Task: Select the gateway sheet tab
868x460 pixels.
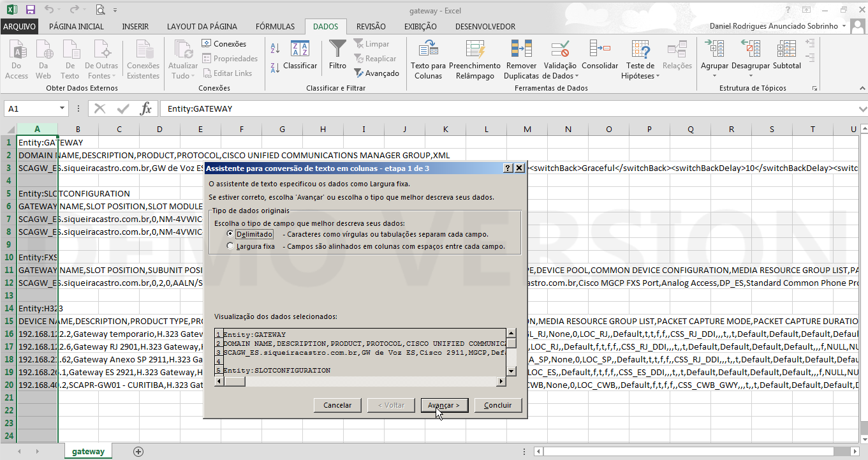Action: 88,451
